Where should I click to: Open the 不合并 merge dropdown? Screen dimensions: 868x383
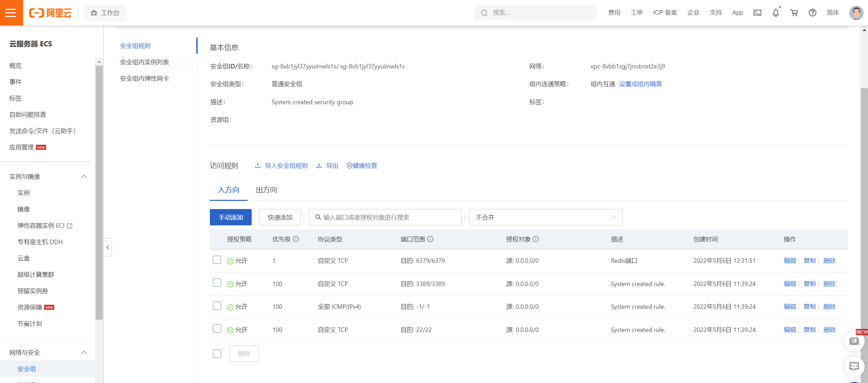tap(546, 217)
